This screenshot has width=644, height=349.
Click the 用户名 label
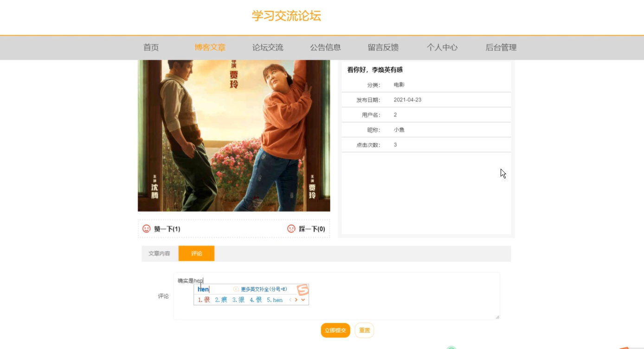pyautogui.click(x=371, y=115)
